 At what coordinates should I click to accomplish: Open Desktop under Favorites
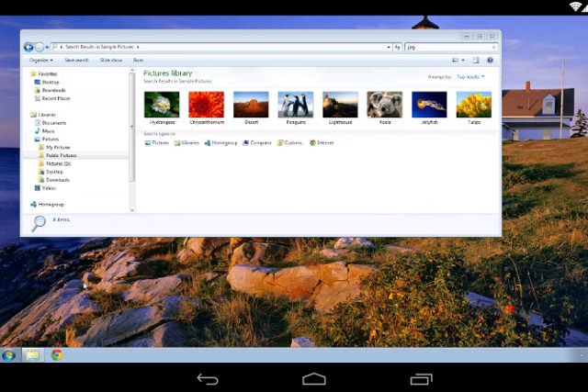[x=47, y=82]
